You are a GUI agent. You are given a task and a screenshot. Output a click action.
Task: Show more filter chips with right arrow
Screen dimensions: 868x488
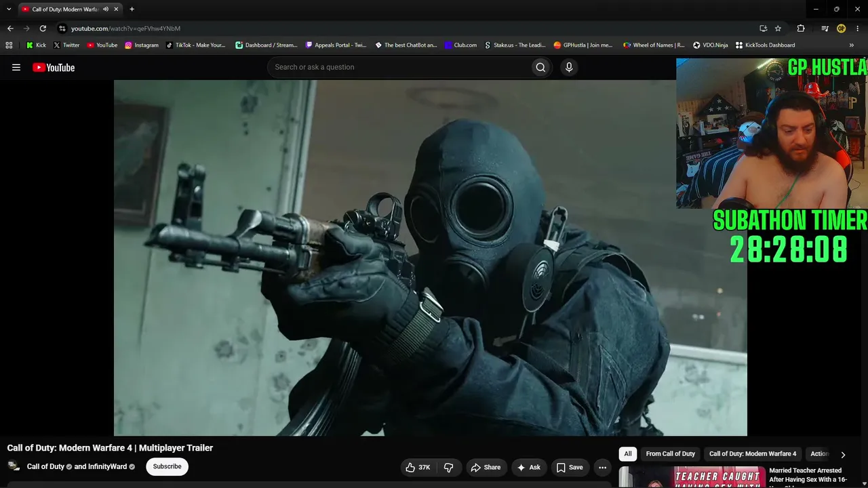[843, 454]
